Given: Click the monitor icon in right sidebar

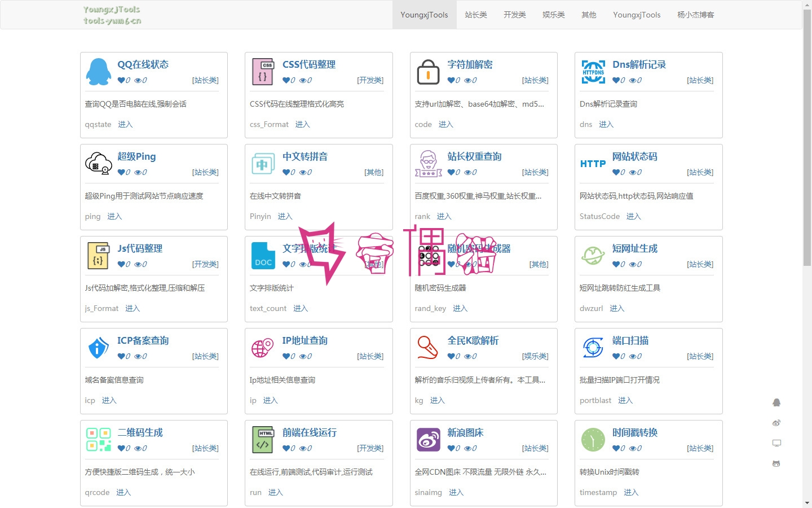Looking at the screenshot, I should [776, 443].
